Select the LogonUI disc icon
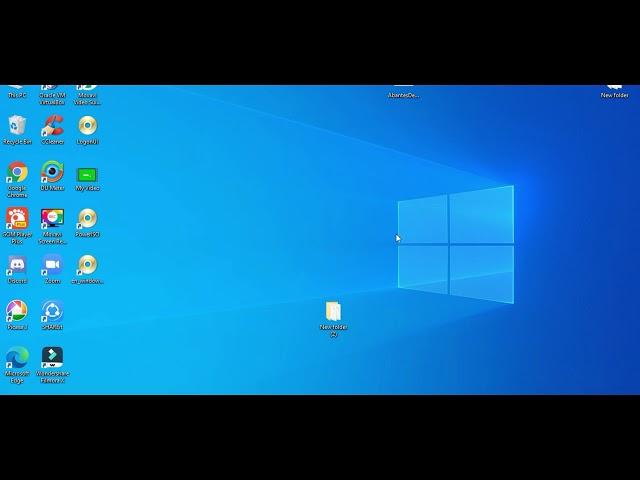 click(x=87, y=130)
